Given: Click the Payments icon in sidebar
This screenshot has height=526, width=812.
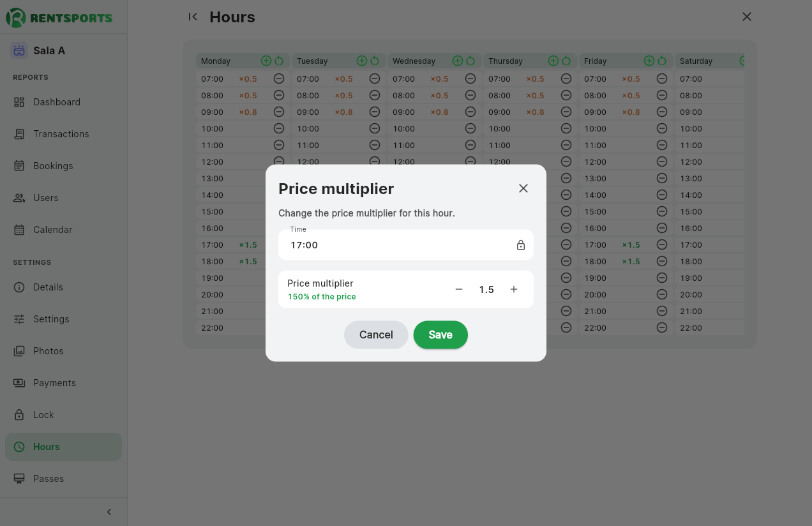Looking at the screenshot, I should (19, 383).
